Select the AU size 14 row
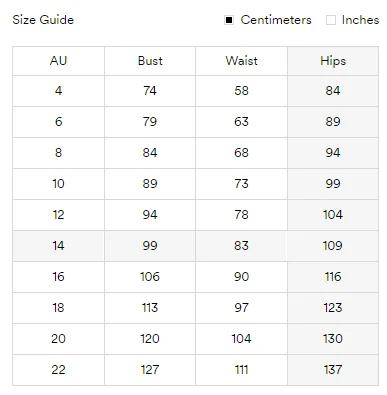Image resolution: width=387 pixels, height=395 pixels. [195, 246]
